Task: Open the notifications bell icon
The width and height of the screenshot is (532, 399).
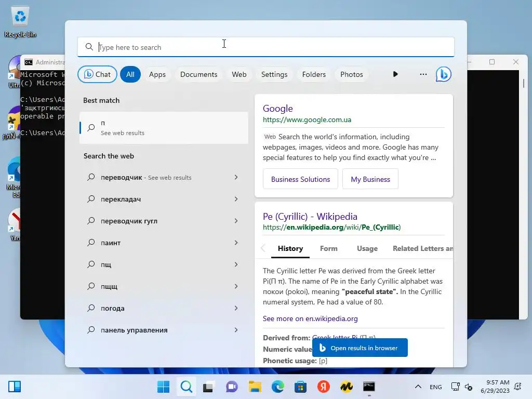Action: click(518, 387)
